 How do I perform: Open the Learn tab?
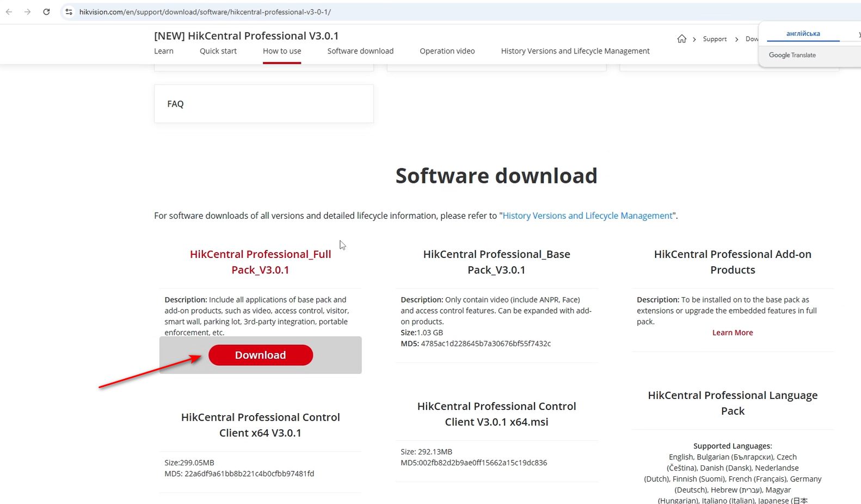[163, 51]
